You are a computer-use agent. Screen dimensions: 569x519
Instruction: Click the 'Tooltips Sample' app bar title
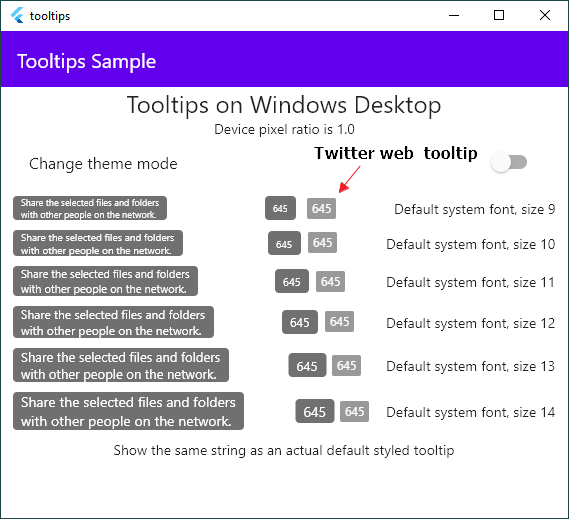click(87, 61)
